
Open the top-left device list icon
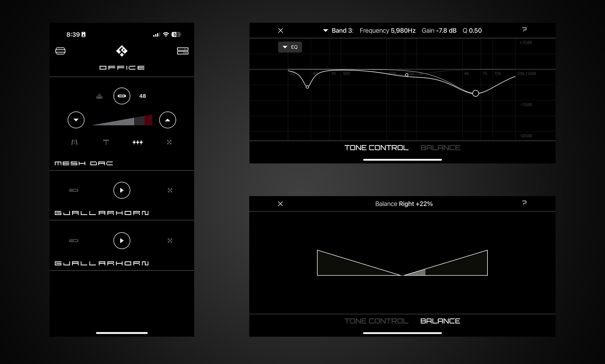pos(60,51)
